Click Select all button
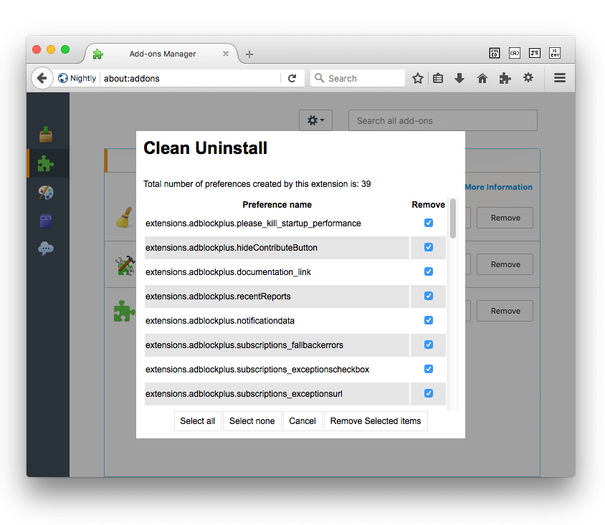 point(198,421)
